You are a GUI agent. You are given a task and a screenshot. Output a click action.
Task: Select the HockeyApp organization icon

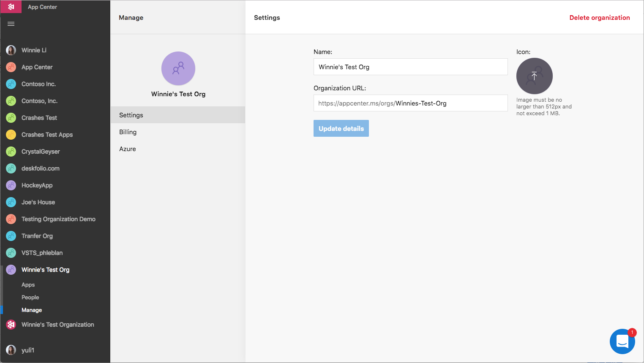[11, 185]
